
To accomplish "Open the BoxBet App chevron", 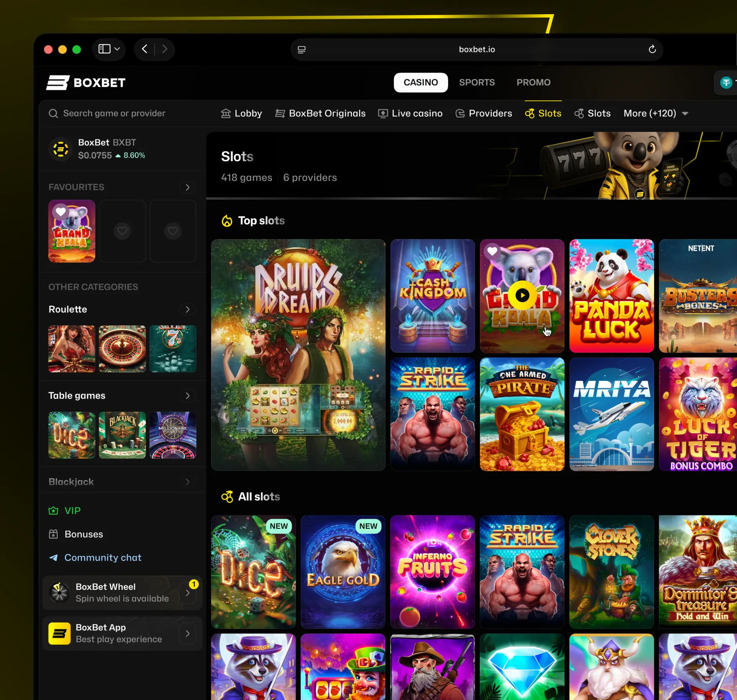I will pos(188,633).
